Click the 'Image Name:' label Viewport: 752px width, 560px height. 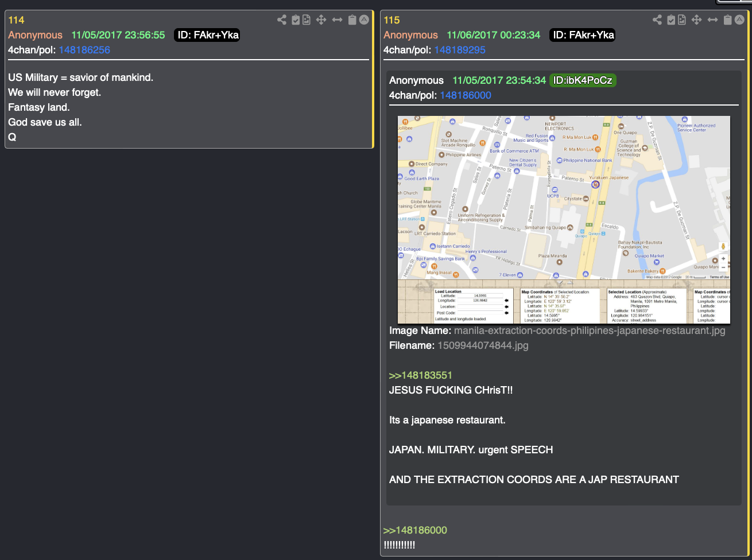[x=420, y=330]
